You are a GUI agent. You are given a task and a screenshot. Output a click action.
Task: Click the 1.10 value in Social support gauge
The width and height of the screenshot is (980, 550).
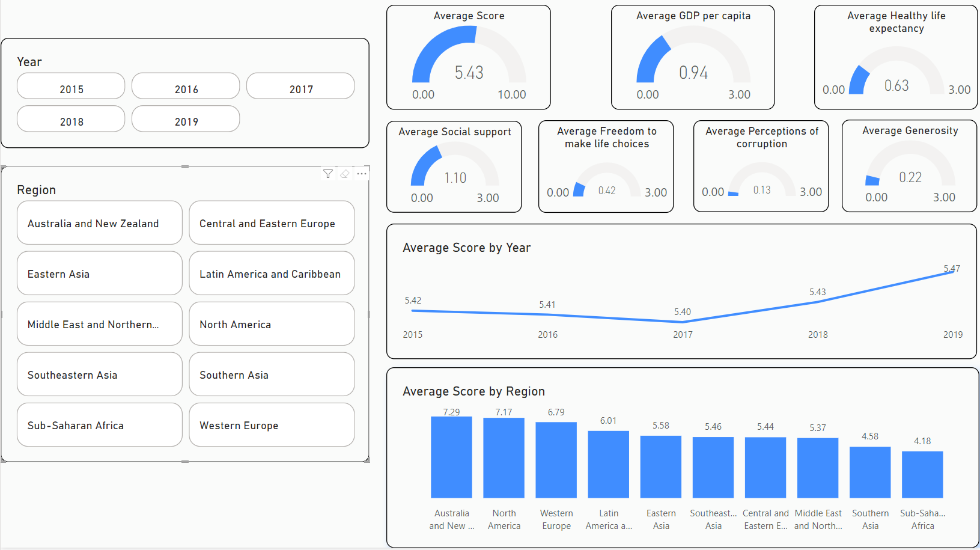point(455,178)
